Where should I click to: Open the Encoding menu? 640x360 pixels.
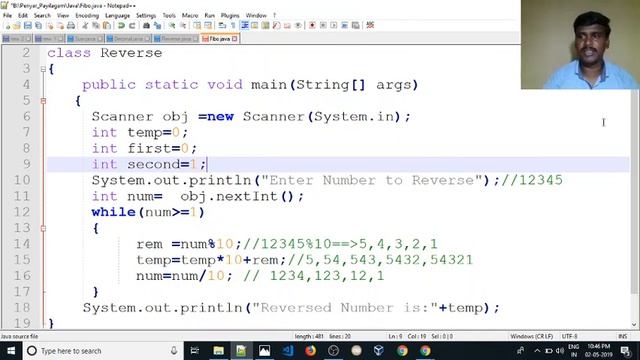click(87, 15)
